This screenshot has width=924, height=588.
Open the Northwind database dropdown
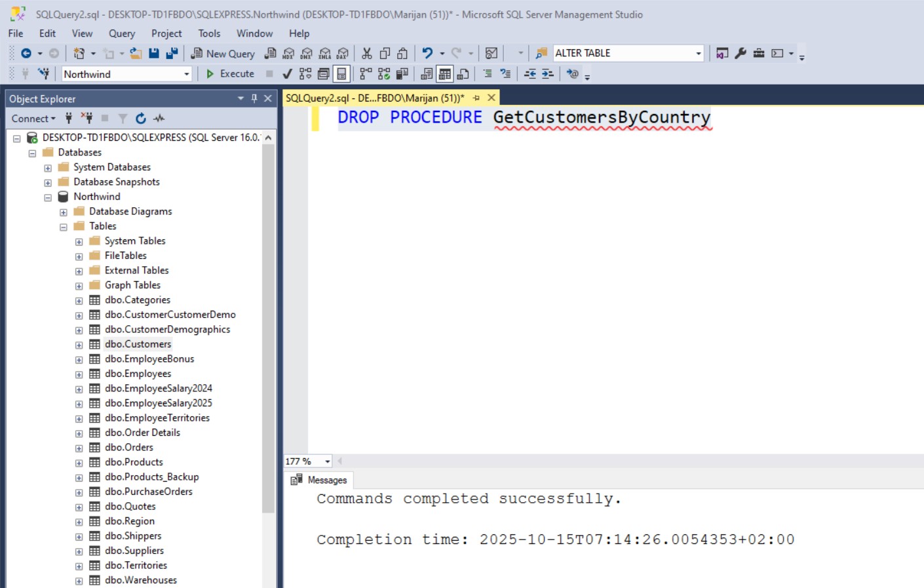[186, 74]
